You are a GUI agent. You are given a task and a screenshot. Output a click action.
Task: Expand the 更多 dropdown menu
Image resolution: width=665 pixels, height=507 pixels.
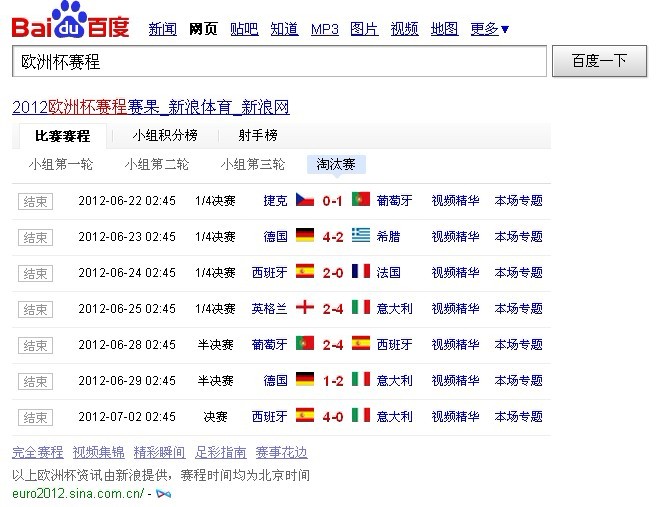point(490,29)
